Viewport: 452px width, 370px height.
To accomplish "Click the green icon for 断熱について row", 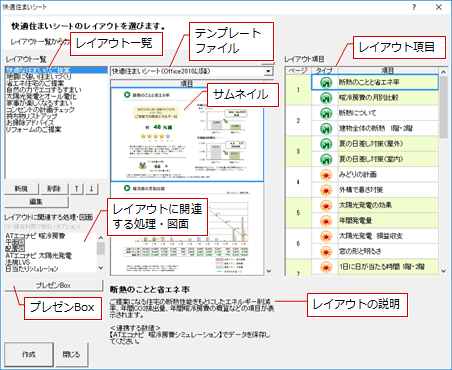I will [x=326, y=113].
